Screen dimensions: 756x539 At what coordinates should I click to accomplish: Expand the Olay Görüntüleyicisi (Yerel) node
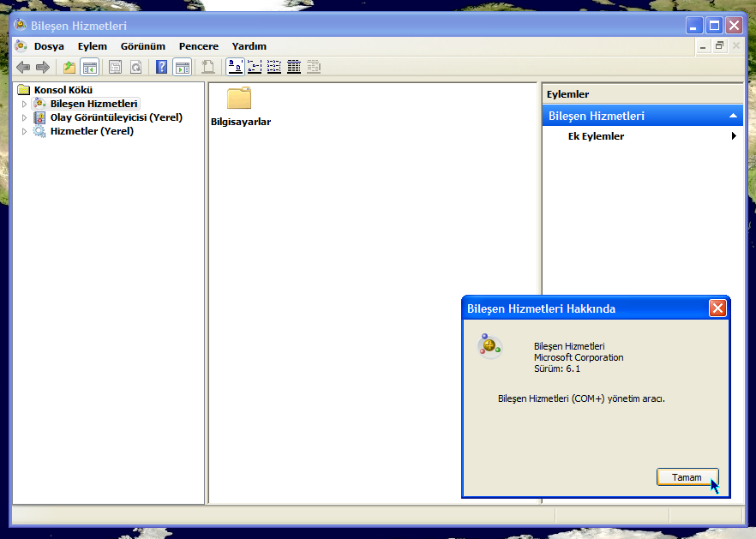(x=24, y=117)
